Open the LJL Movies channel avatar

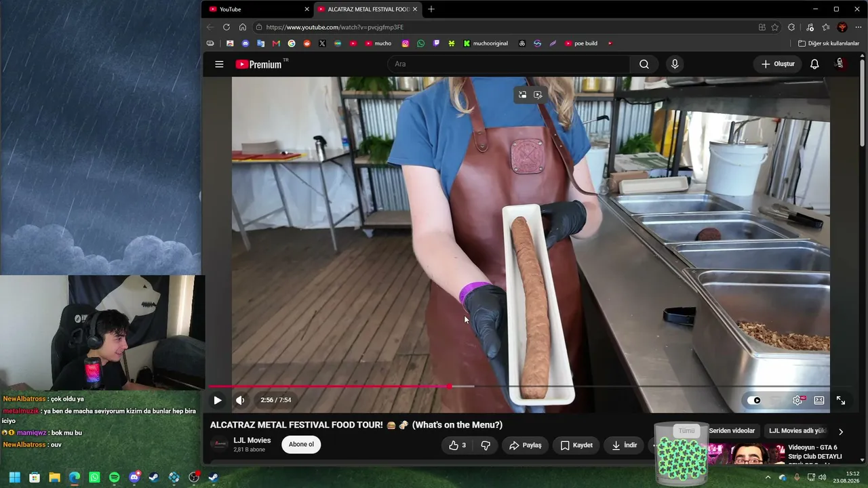point(219,445)
